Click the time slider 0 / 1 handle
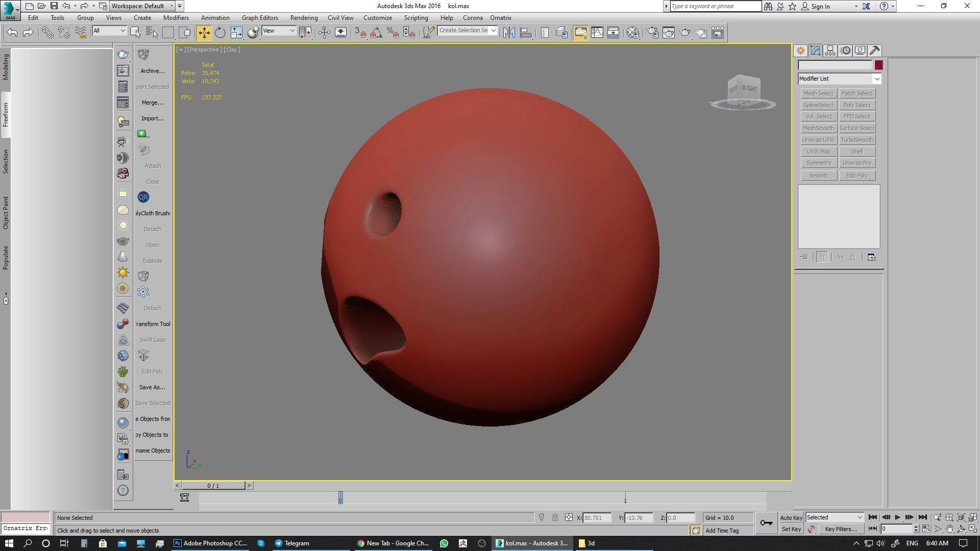 pos(213,486)
